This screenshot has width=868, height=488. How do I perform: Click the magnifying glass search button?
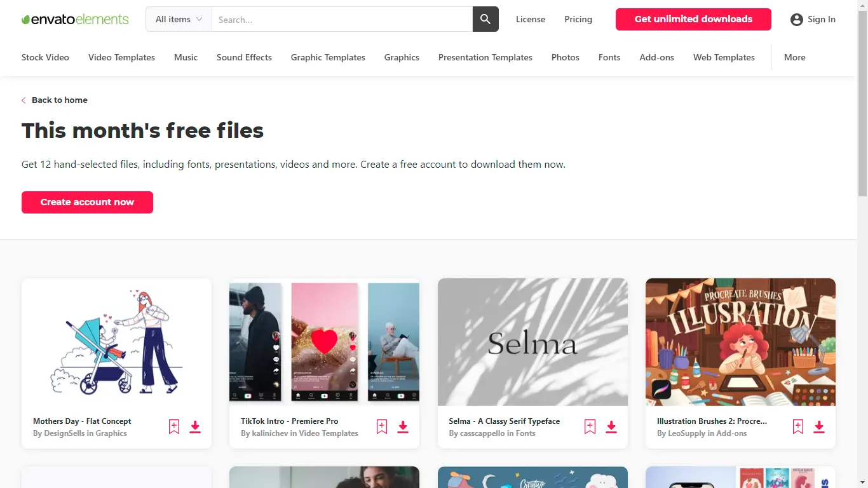click(x=485, y=19)
